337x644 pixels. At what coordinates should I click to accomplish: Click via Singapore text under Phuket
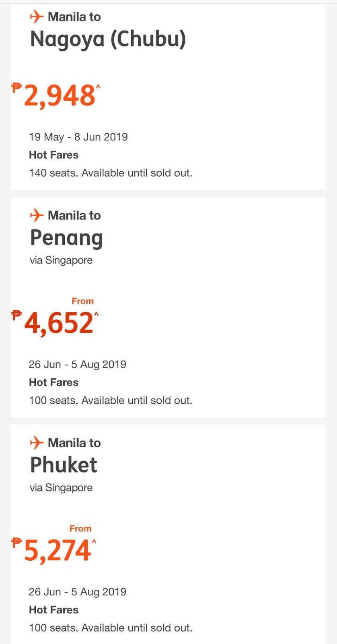point(61,488)
